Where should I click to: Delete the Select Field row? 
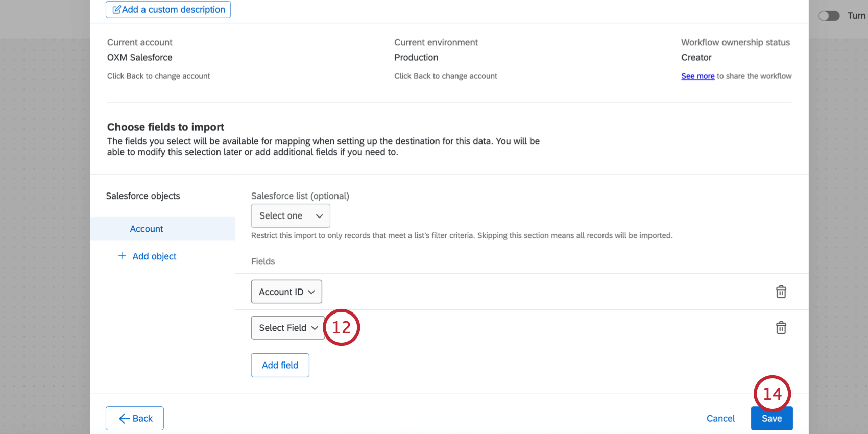coord(781,327)
